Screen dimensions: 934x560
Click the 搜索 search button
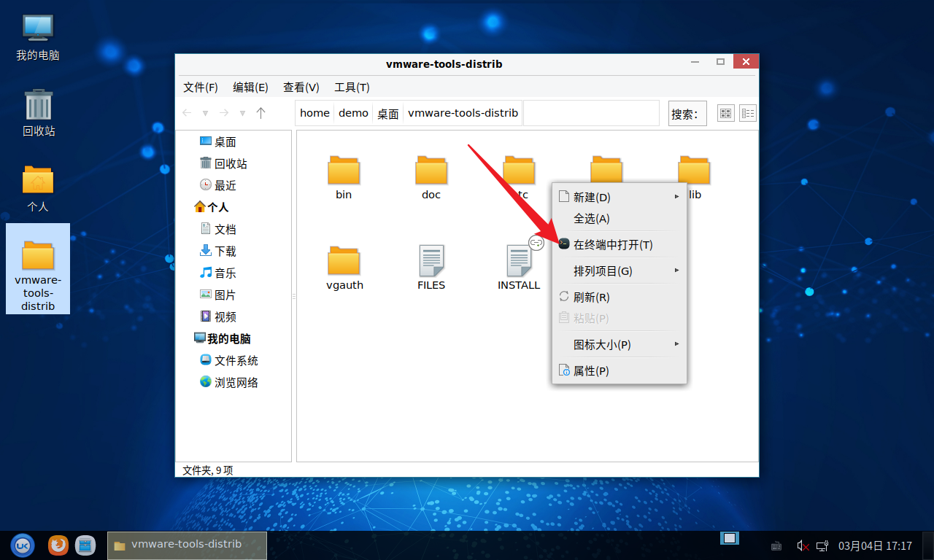687,114
